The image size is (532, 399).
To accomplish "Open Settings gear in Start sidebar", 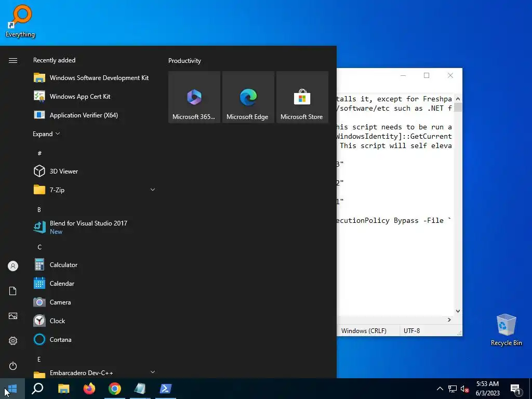I will (x=13, y=341).
